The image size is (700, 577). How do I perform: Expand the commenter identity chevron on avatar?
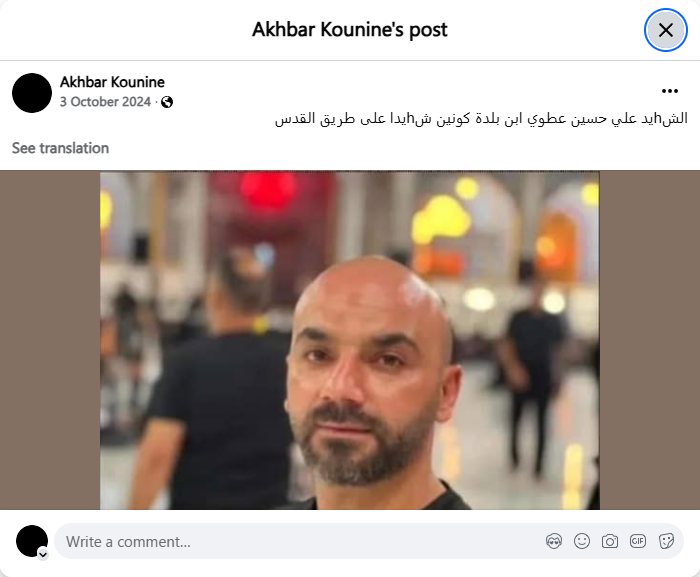click(x=43, y=555)
